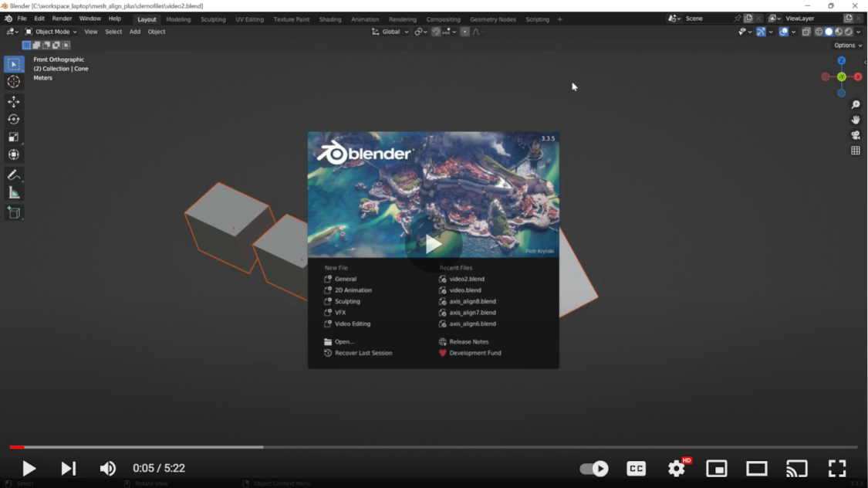
Task: Switch to solid viewport shading
Action: pyautogui.click(x=829, y=32)
